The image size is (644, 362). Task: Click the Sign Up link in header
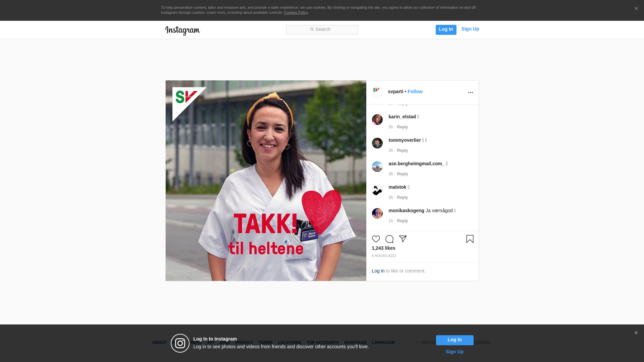470,29
